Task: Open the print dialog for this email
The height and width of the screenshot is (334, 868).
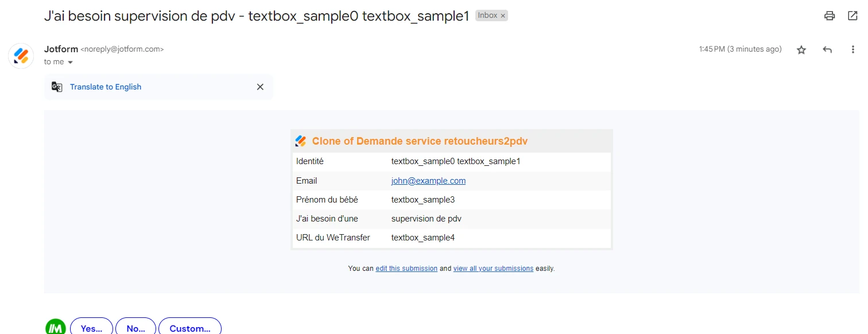Action: click(x=829, y=15)
